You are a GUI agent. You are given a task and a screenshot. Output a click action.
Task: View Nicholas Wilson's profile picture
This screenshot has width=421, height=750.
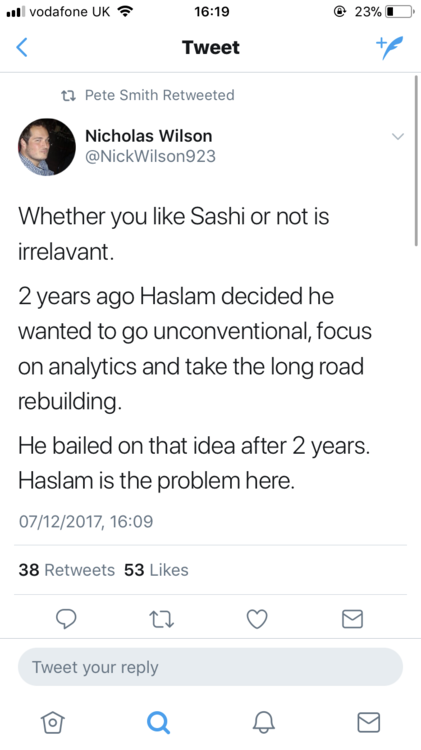[47, 147]
